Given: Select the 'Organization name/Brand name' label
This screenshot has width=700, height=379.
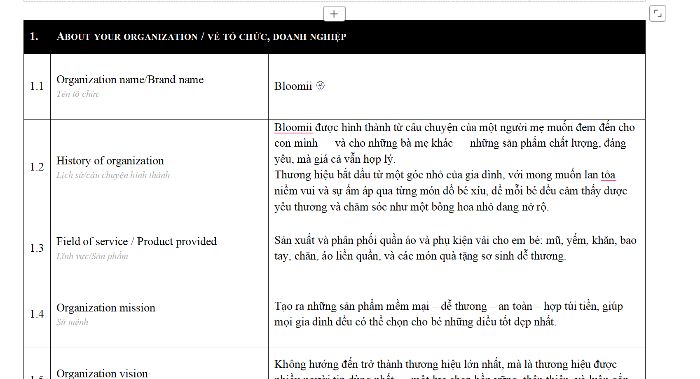Looking at the screenshot, I should pos(130,79).
